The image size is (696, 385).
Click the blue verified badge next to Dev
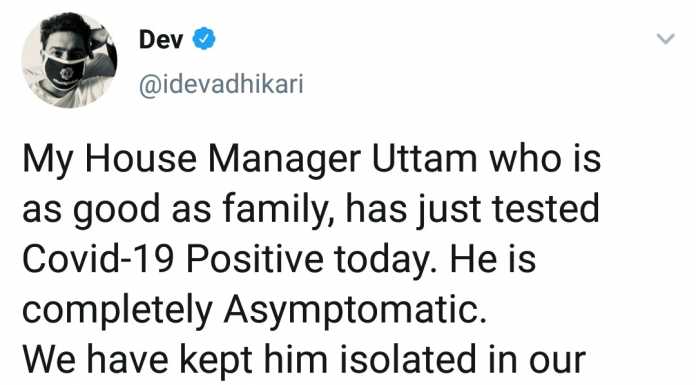204,39
